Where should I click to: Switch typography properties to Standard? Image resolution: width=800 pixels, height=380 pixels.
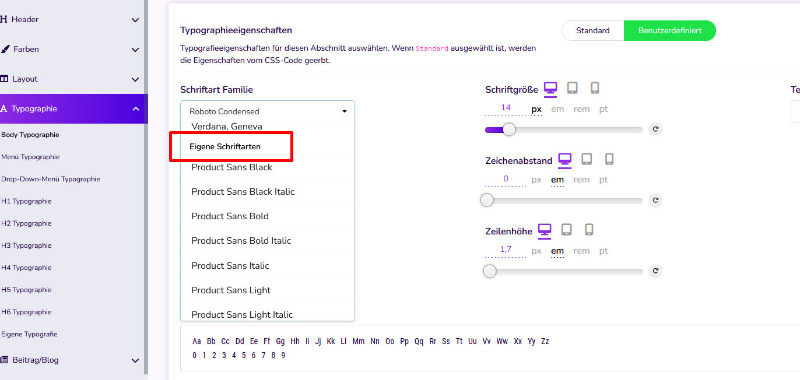pos(593,31)
